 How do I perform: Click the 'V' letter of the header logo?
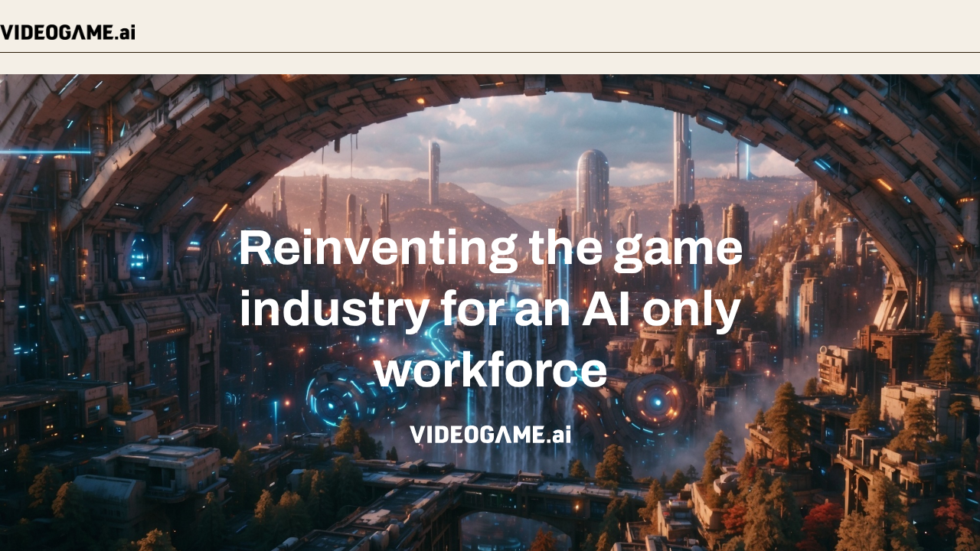(8, 32)
